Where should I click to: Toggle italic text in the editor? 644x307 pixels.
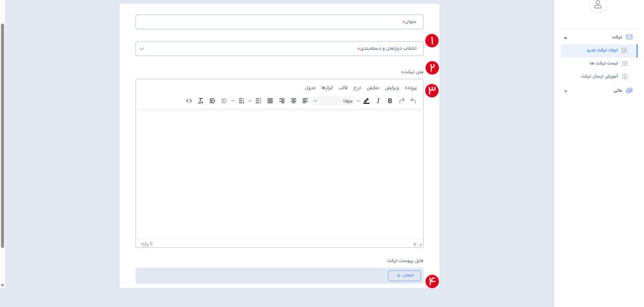point(378,101)
